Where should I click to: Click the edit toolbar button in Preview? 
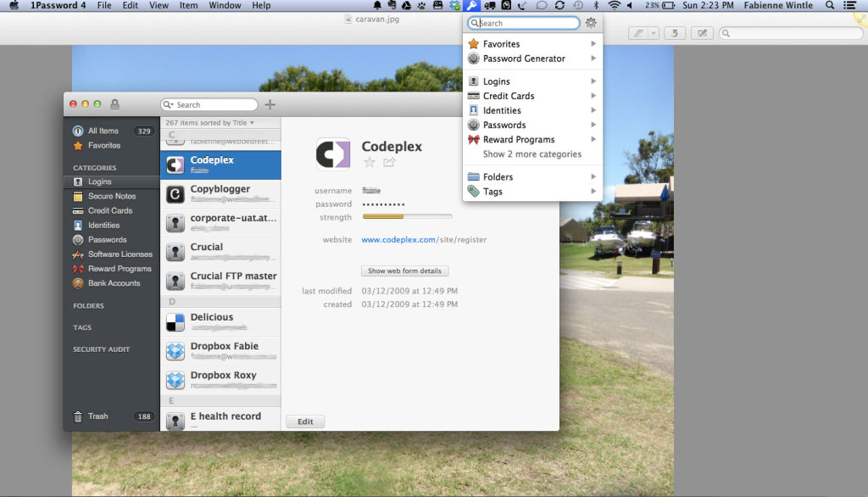point(702,33)
